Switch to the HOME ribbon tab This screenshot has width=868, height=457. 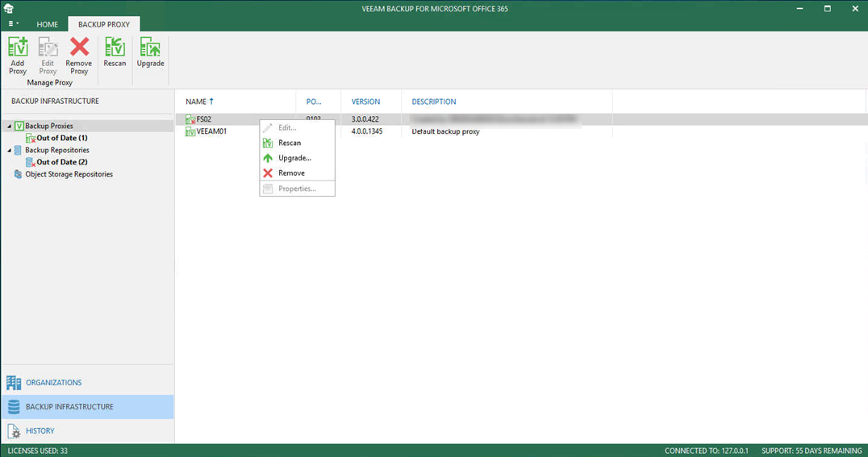47,24
